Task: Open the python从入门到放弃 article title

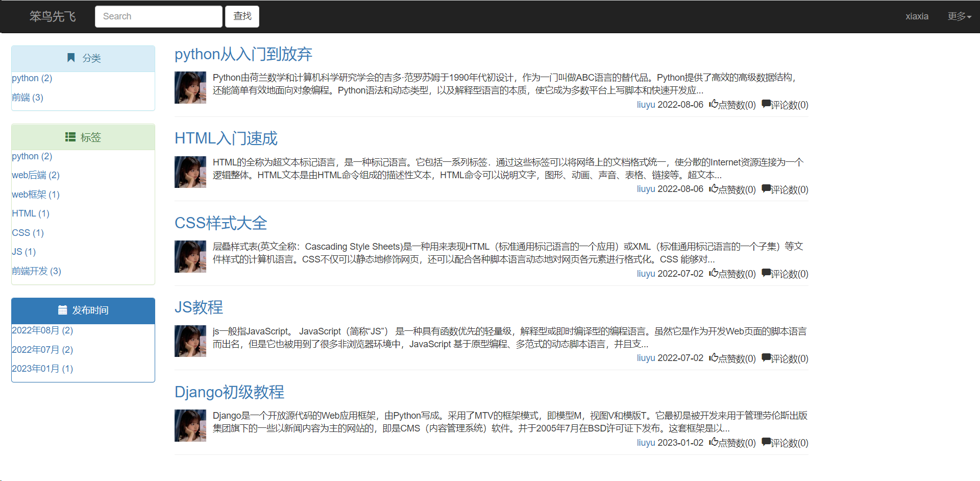Action: [243, 54]
